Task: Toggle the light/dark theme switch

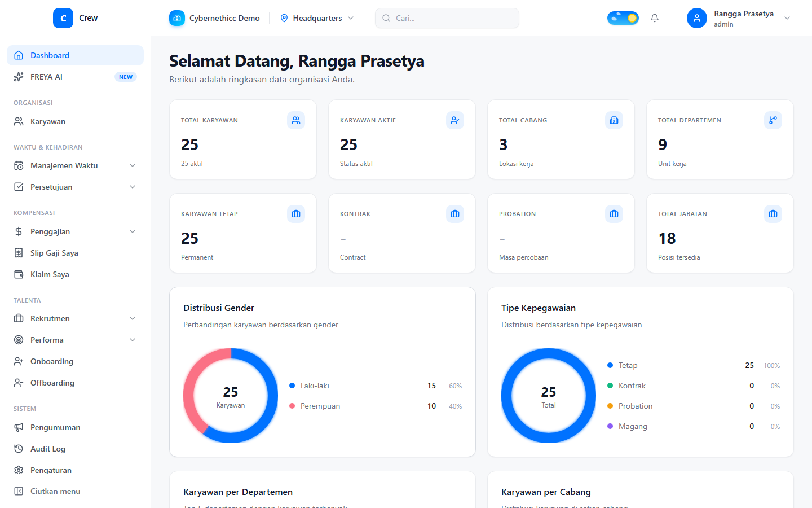Action: coord(623,18)
